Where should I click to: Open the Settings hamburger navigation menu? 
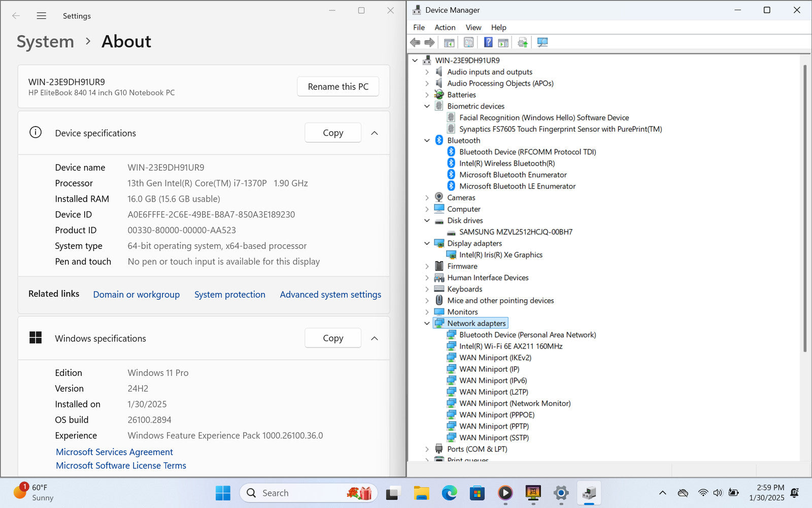(42, 16)
